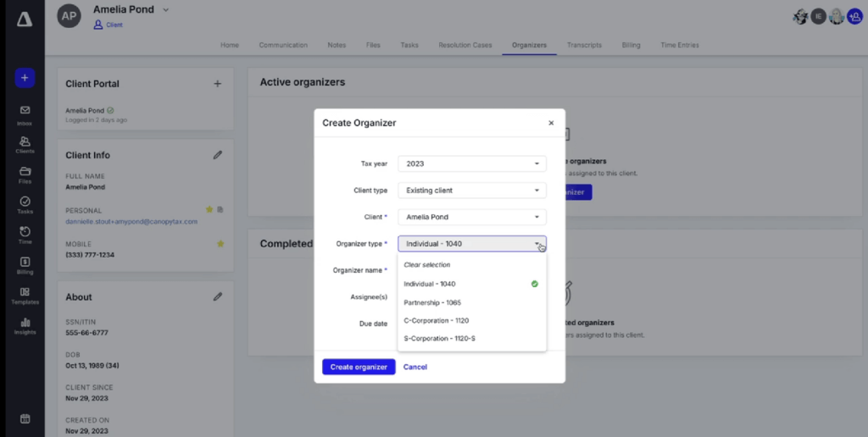Edit Client Info with the pencil icon

tap(218, 155)
